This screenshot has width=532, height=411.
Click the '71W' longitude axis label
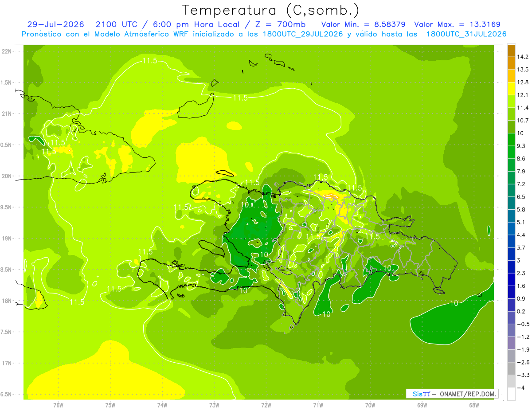pos(318,405)
